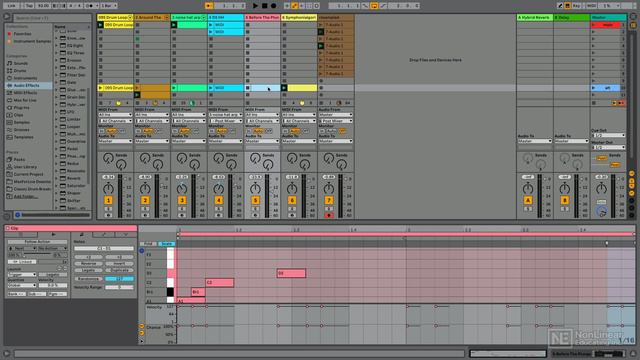This screenshot has width=640, height=360.
Task: Expand the Limiter device folder
Action: (57, 119)
